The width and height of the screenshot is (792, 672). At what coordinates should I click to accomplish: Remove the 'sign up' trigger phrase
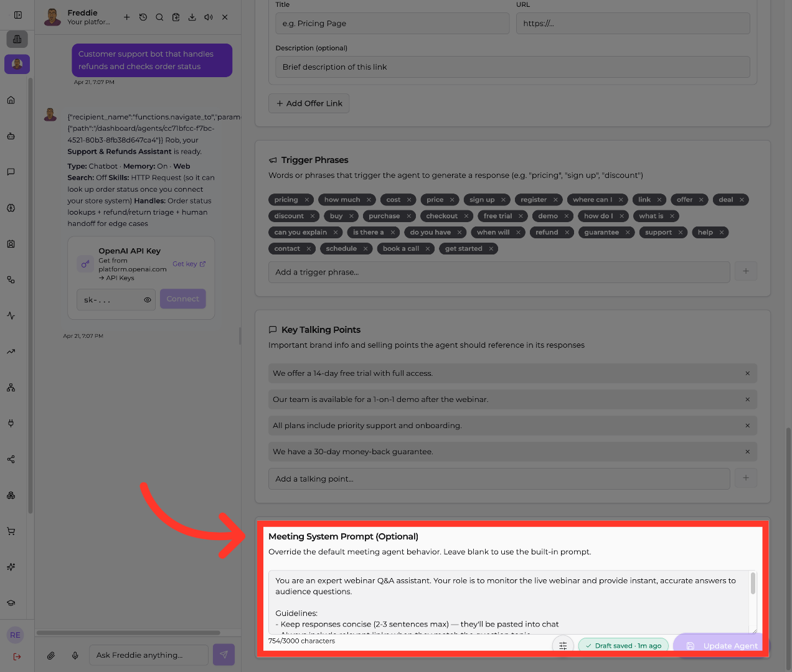point(503,200)
